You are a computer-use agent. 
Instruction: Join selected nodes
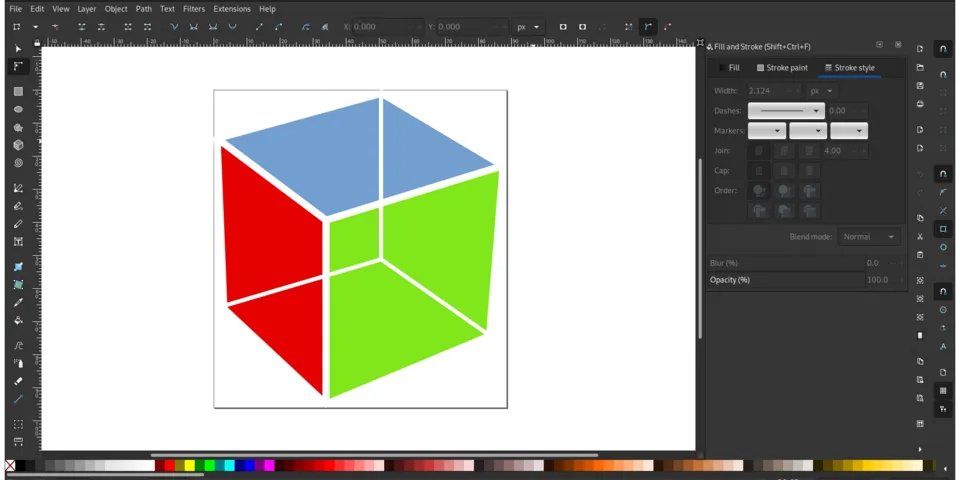click(81, 27)
